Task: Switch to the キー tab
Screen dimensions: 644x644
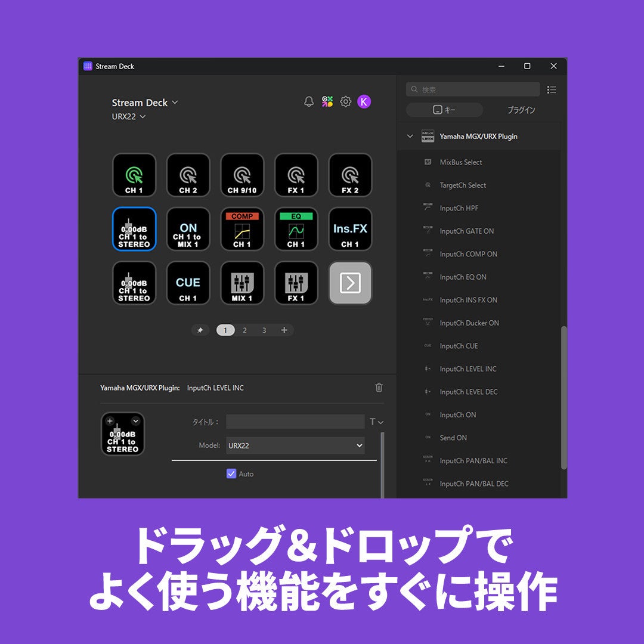Action: (444, 110)
